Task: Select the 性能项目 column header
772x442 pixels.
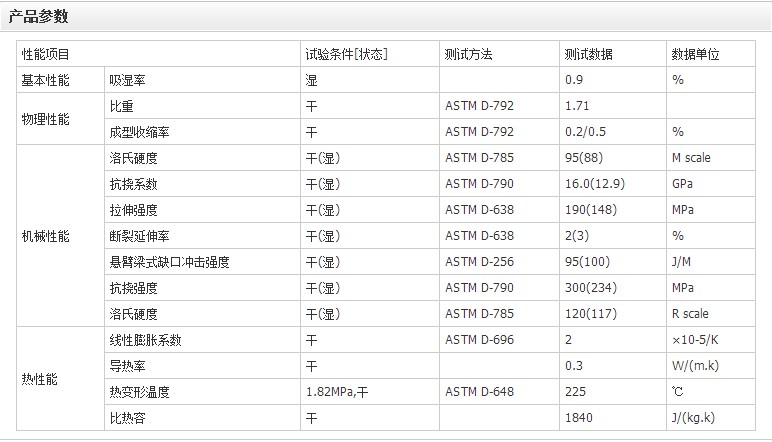Action: pyautogui.click(x=46, y=54)
